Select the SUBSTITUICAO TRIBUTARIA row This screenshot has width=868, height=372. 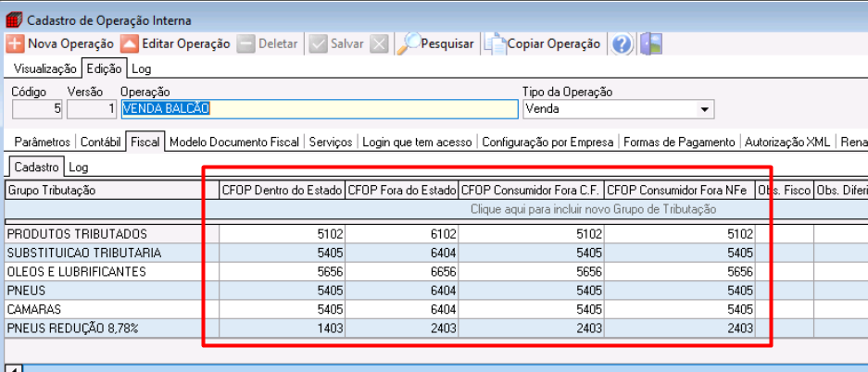(x=436, y=253)
